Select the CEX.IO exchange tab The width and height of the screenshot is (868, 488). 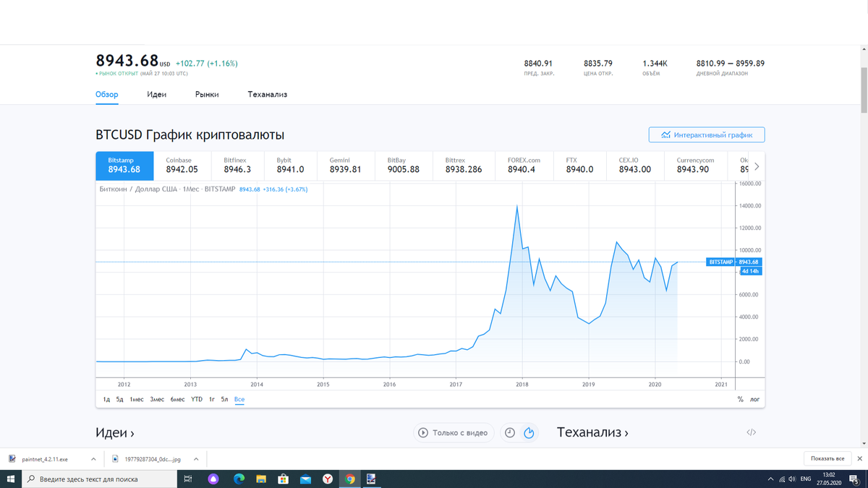point(634,166)
